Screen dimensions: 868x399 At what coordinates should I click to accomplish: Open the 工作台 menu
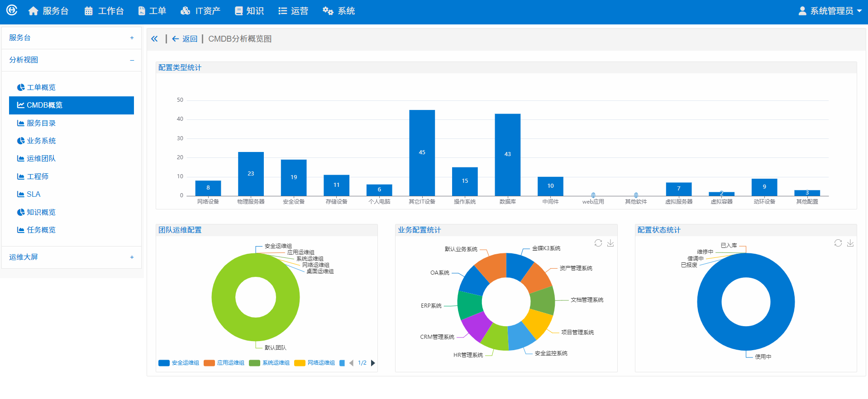pyautogui.click(x=104, y=11)
